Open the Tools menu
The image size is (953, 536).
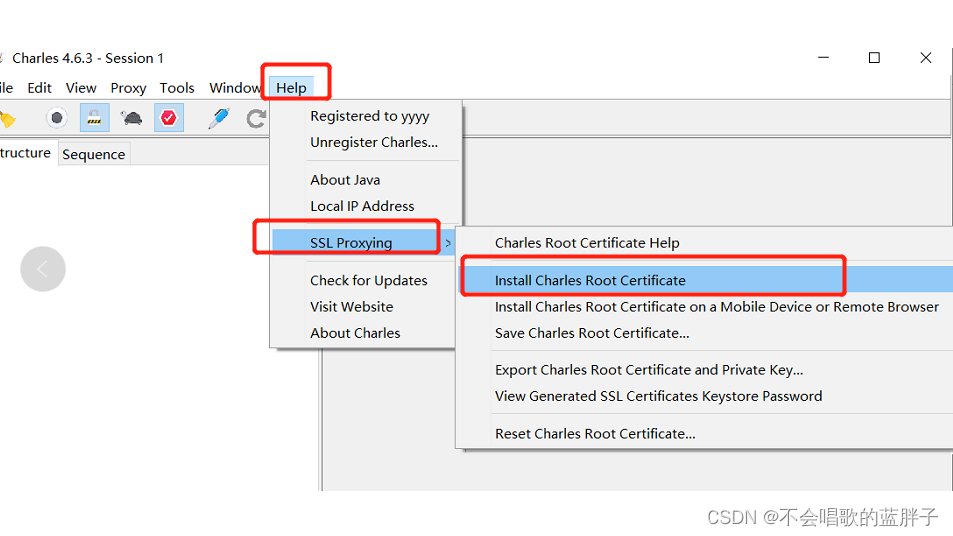(177, 88)
